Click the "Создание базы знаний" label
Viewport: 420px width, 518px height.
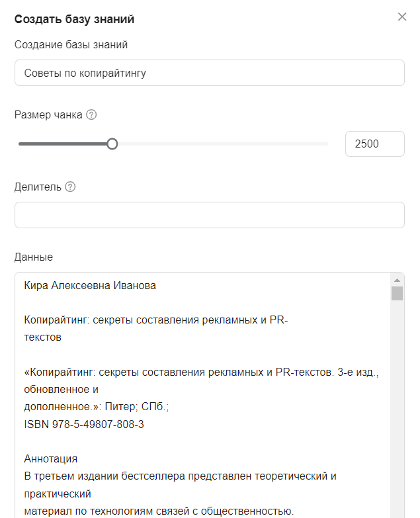click(71, 45)
